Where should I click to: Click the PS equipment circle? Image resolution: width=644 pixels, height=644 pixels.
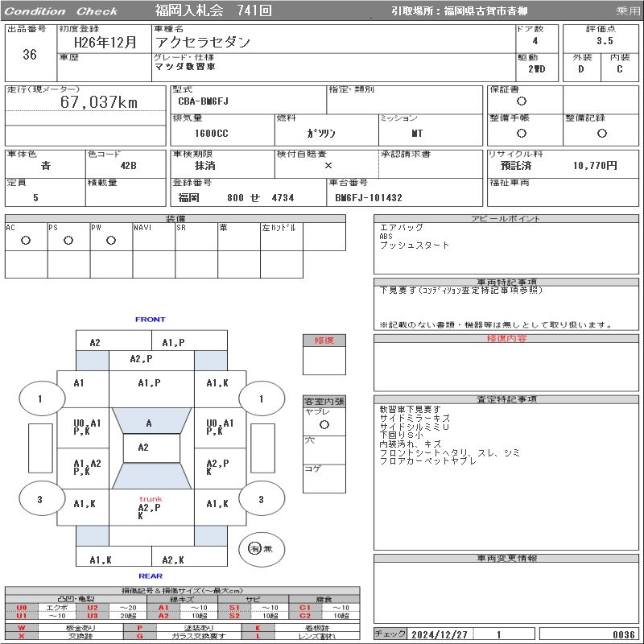[68, 240]
